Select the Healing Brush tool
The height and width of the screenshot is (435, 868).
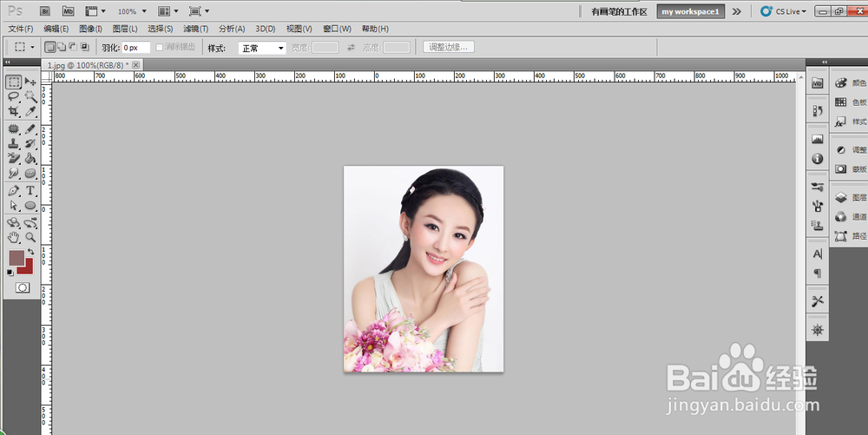tap(14, 129)
